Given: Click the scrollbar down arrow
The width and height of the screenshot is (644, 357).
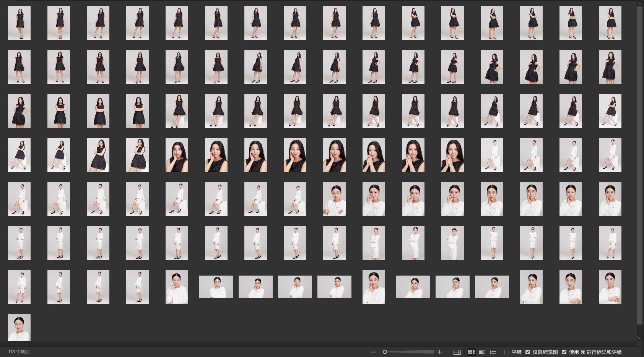Looking at the screenshot, I should (x=640, y=338).
